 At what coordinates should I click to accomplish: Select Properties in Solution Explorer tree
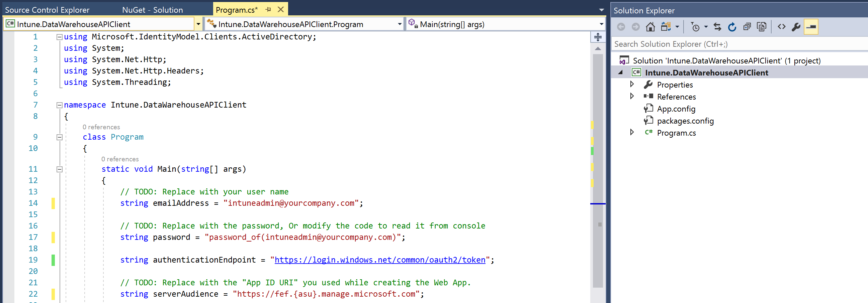coord(675,85)
